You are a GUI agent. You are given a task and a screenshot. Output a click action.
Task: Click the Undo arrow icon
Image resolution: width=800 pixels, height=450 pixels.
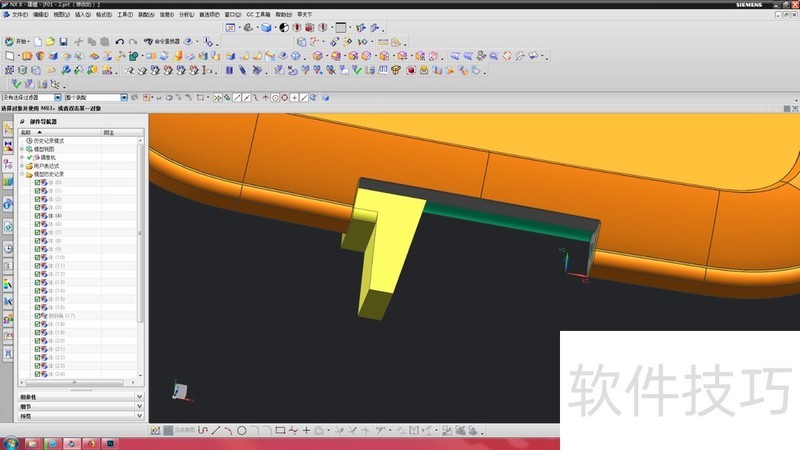[x=120, y=41]
